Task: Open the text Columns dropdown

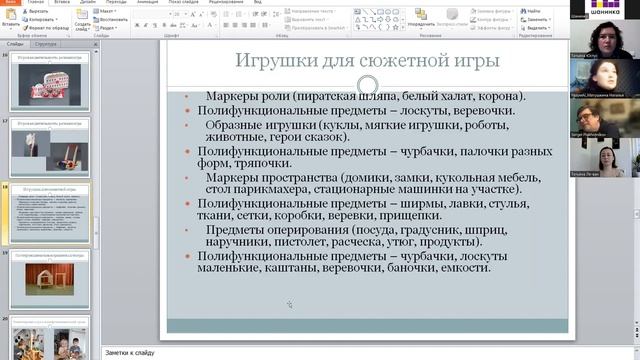Action: [266, 25]
